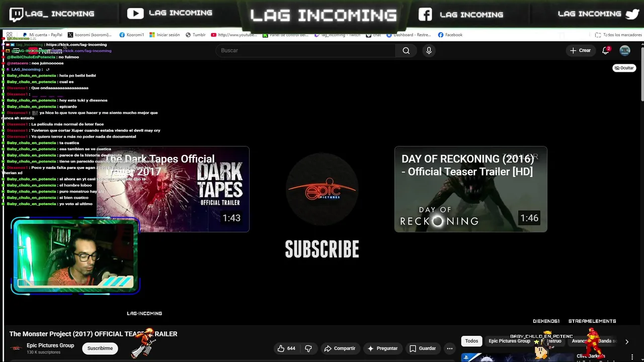The width and height of the screenshot is (644, 362).
Task: Open the X bookmark for koromi
Action: point(90,35)
